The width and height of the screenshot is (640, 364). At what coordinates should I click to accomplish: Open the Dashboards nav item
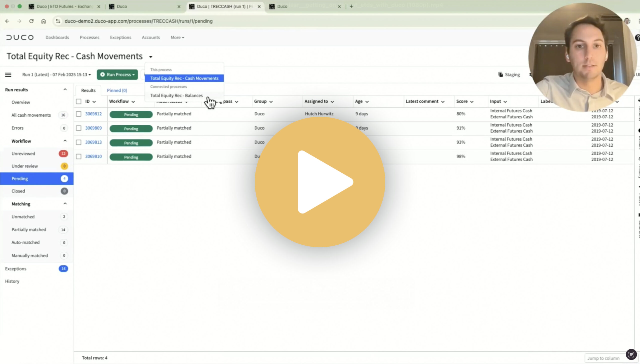(57, 37)
